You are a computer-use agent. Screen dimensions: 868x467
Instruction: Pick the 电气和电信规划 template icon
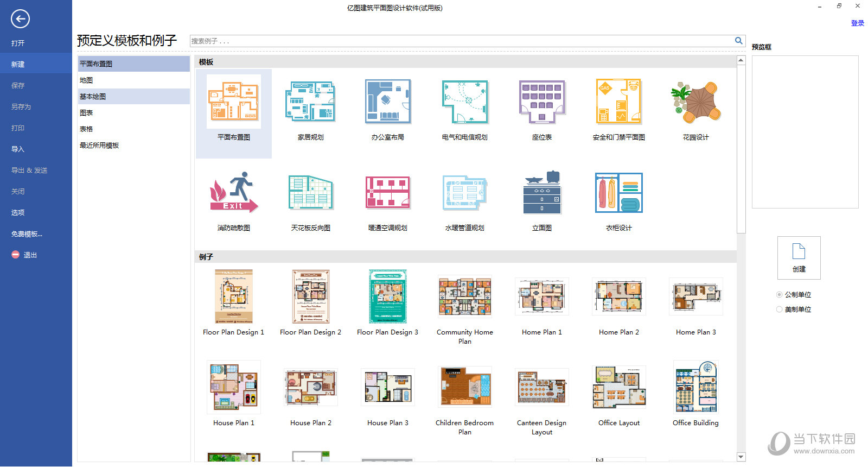tap(465, 102)
